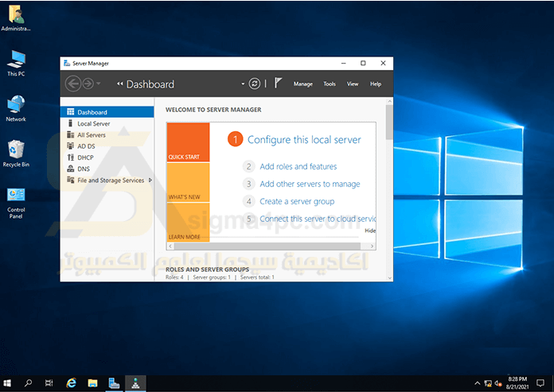554x392 pixels.
Task: Click the welcome tile left scroll arrow
Action: click(x=170, y=246)
